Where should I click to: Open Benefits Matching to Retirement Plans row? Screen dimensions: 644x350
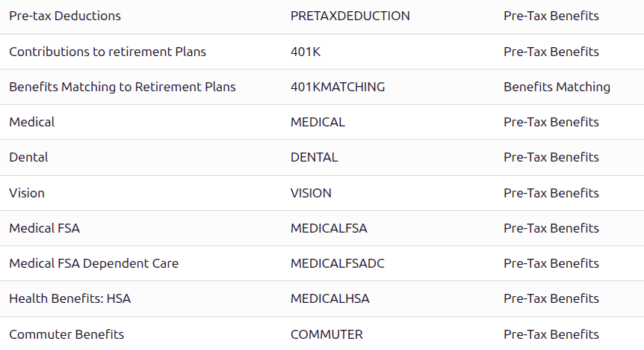coord(123,87)
